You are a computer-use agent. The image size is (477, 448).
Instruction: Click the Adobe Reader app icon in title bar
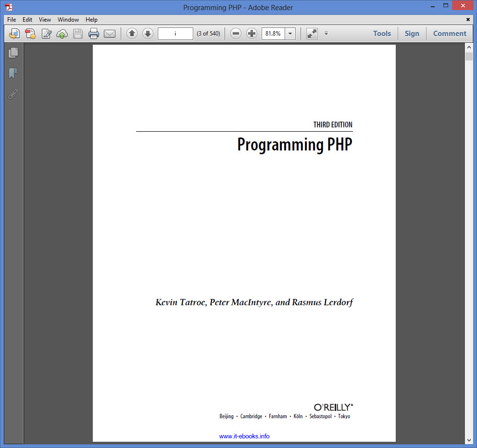coord(9,7)
